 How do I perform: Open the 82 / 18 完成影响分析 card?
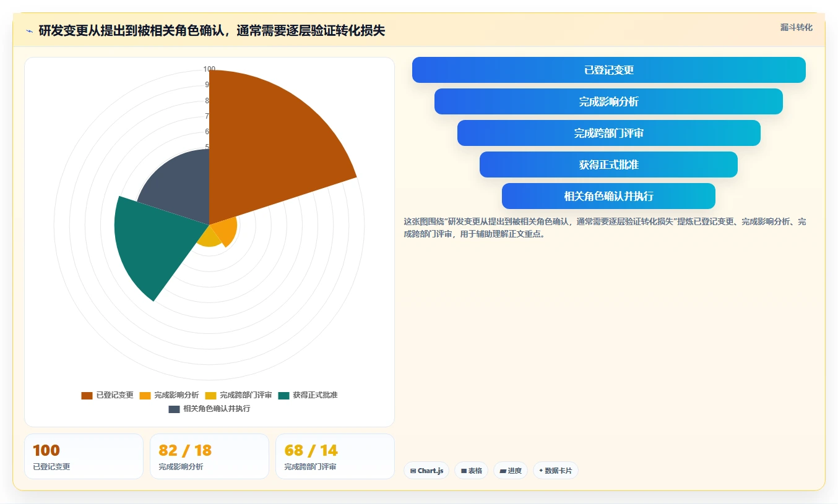tap(209, 456)
